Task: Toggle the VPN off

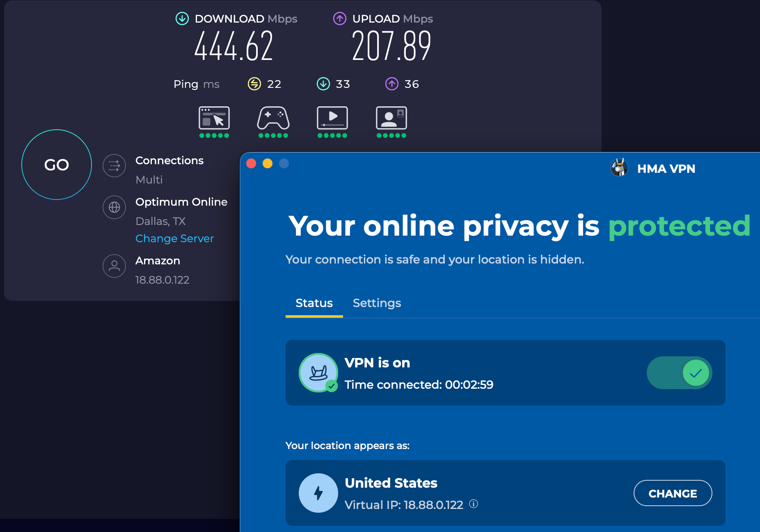Action: point(679,373)
